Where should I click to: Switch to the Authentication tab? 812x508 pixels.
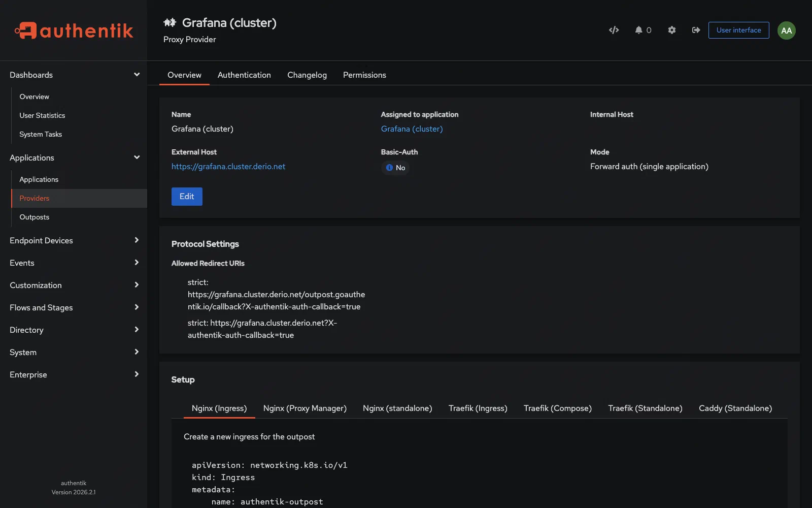(244, 75)
